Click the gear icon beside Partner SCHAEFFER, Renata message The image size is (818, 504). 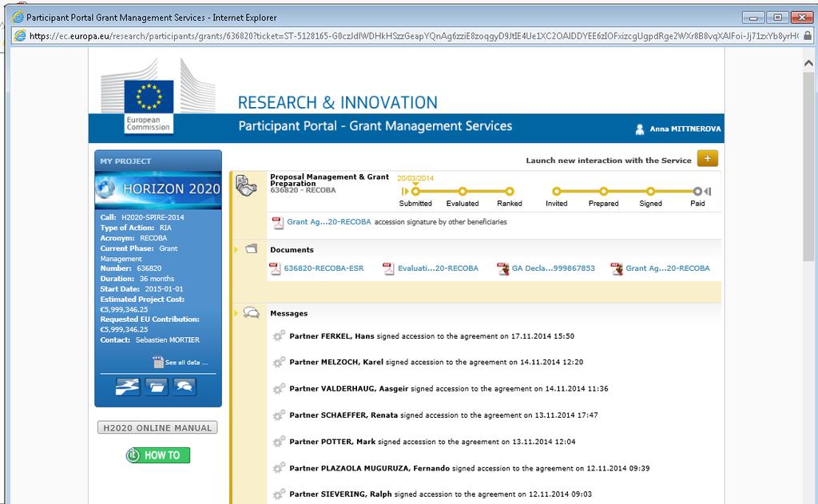click(x=279, y=415)
